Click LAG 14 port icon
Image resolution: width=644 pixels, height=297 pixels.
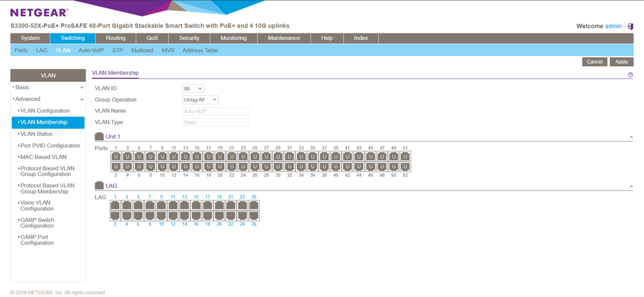click(185, 216)
